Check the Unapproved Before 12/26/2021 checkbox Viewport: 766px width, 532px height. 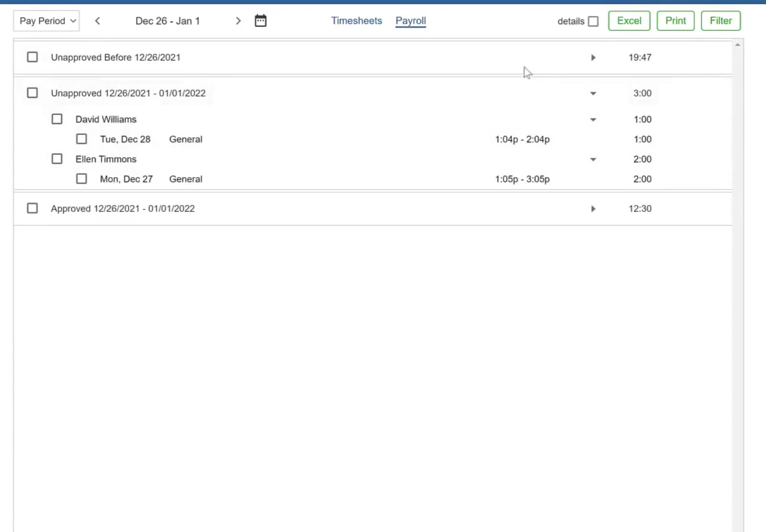(x=32, y=57)
